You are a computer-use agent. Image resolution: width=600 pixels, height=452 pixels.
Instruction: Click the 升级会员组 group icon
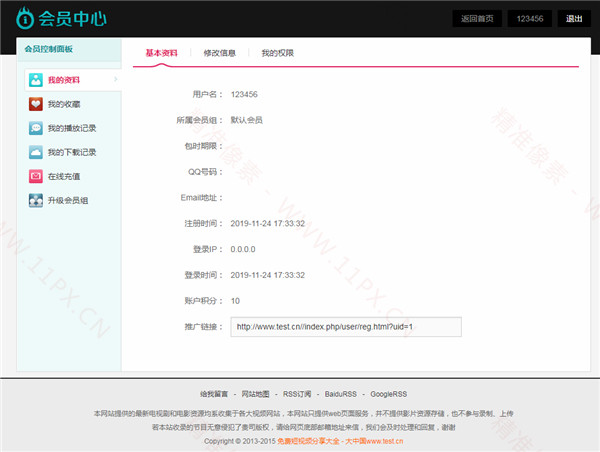(x=35, y=200)
